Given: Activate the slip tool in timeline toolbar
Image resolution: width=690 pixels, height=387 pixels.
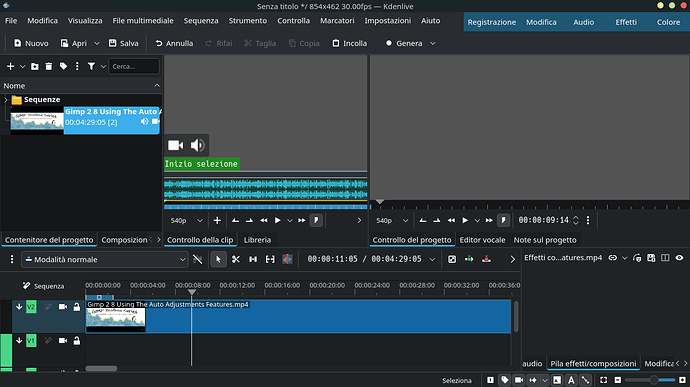Looking at the screenshot, I should click(x=270, y=259).
